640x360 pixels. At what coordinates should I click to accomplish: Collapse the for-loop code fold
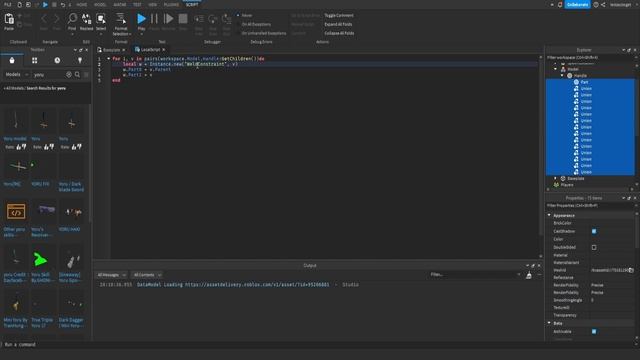[109, 59]
